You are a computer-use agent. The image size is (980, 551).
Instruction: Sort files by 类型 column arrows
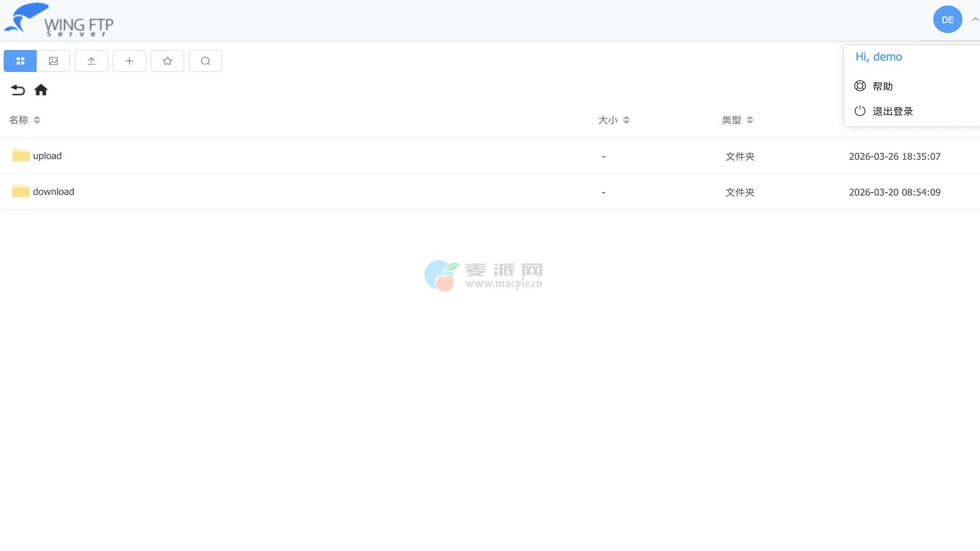pyautogui.click(x=750, y=120)
